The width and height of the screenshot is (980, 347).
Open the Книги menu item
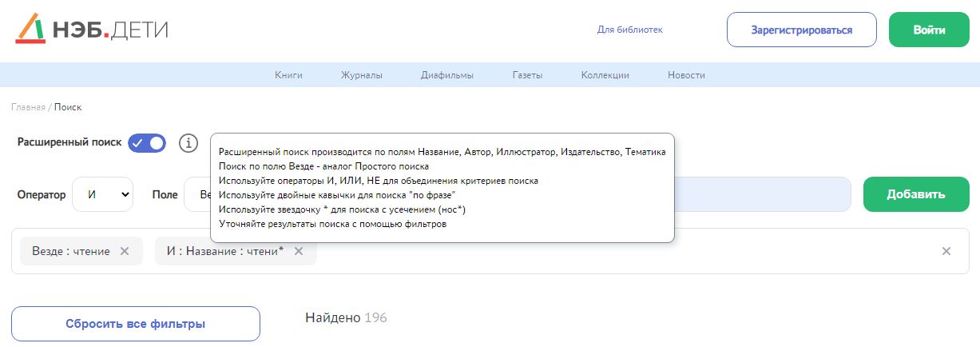click(x=288, y=75)
